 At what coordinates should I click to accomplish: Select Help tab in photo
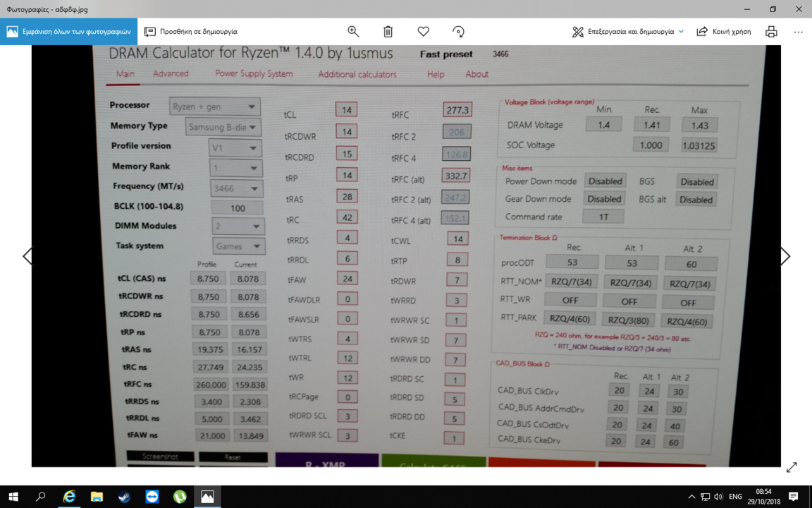pyautogui.click(x=436, y=74)
